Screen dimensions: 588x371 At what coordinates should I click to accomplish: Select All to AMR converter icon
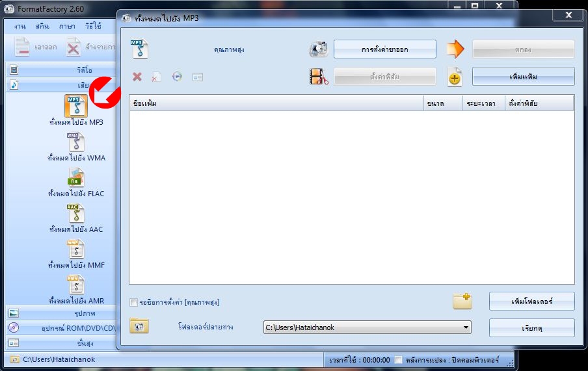click(x=76, y=285)
